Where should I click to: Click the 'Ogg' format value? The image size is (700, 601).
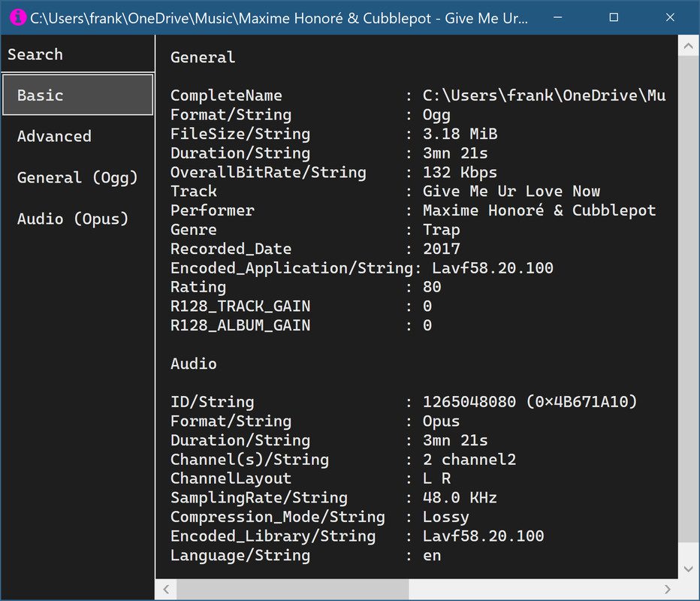pyautogui.click(x=436, y=115)
